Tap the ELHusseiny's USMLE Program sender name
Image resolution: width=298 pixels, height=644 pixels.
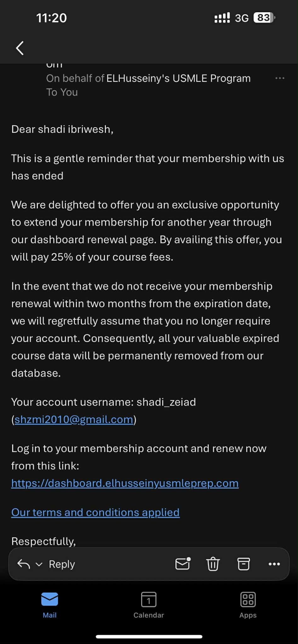[178, 78]
